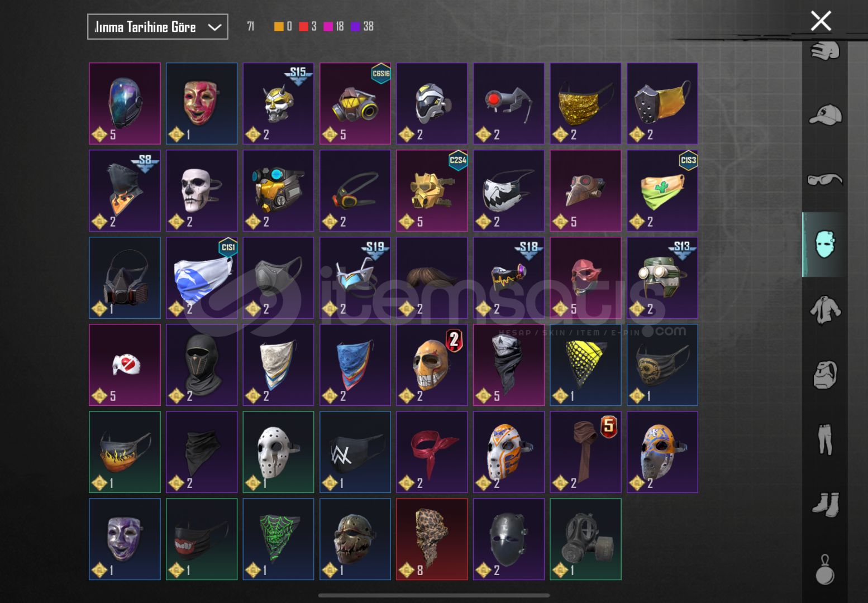Open the hat category in sidebar
This screenshot has width=868, height=603.
[825, 115]
